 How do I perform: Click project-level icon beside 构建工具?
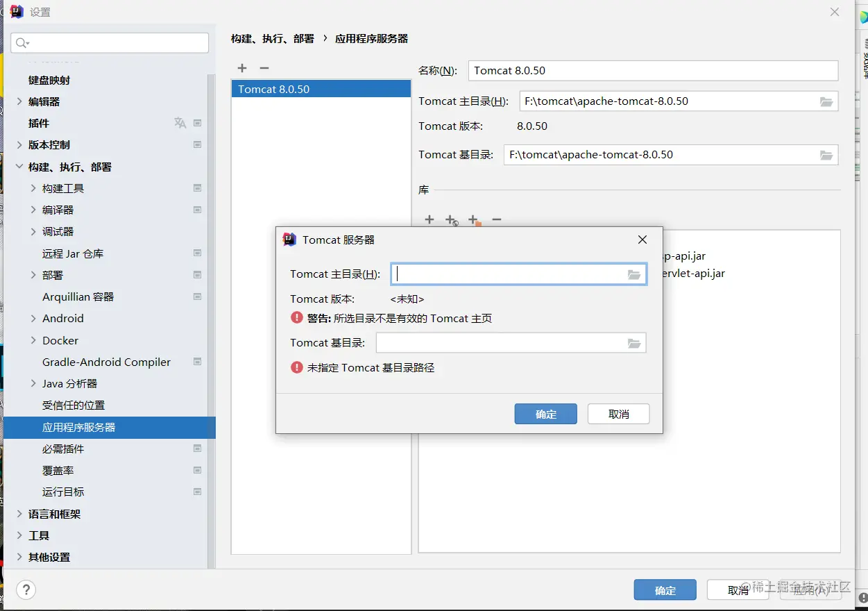(198, 188)
